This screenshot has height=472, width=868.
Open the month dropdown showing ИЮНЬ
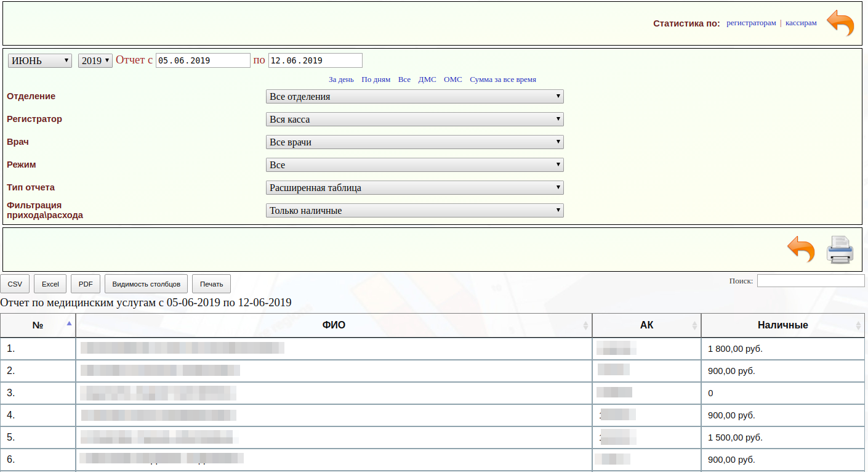pyautogui.click(x=40, y=60)
